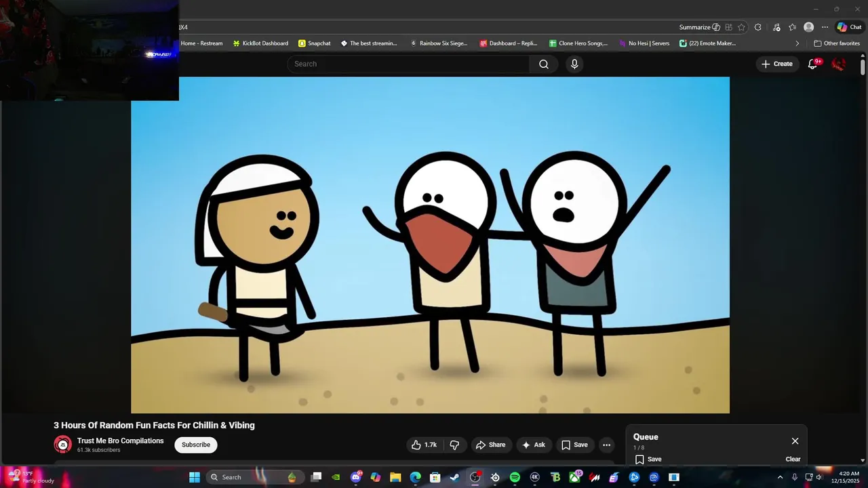The width and height of the screenshot is (868, 488).
Task: Open The best streamin... bookmark
Action: tap(369, 43)
